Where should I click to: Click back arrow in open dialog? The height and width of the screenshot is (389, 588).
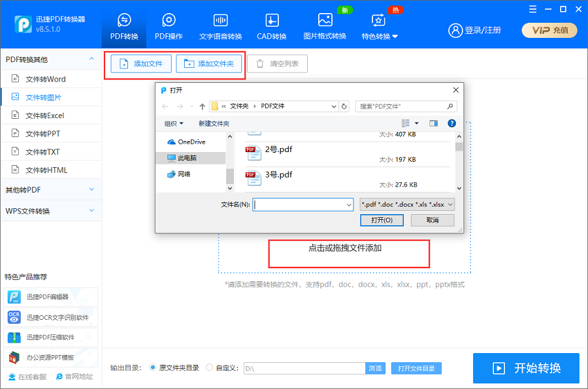pyautogui.click(x=165, y=106)
